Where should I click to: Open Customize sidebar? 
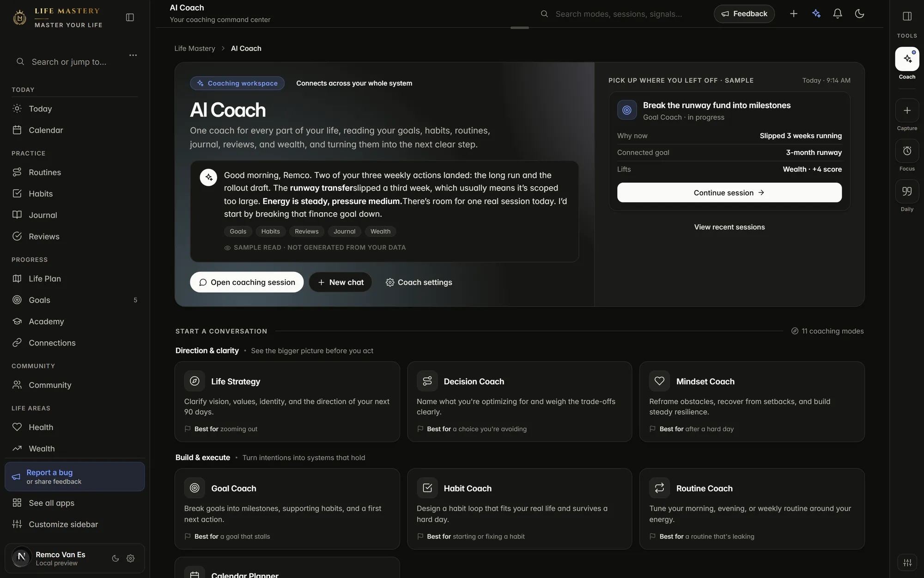tap(75, 524)
